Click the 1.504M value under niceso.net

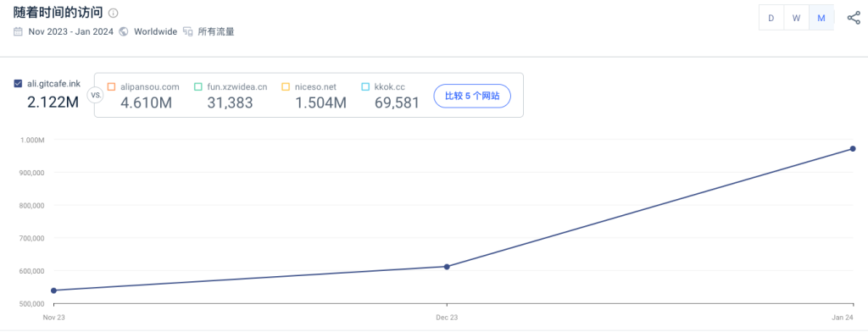[x=321, y=102]
